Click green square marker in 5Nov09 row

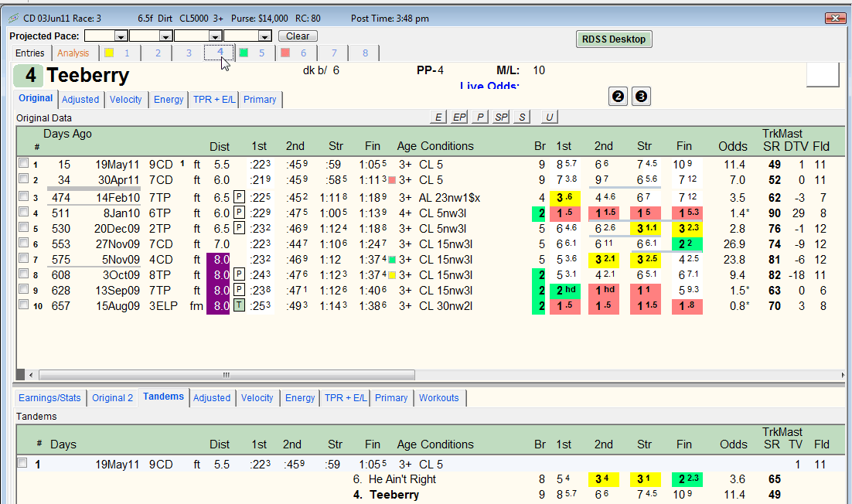pyautogui.click(x=392, y=260)
